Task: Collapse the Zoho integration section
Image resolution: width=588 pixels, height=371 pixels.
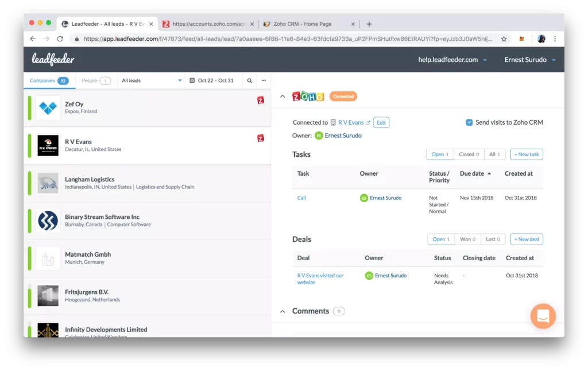Action: click(x=282, y=96)
